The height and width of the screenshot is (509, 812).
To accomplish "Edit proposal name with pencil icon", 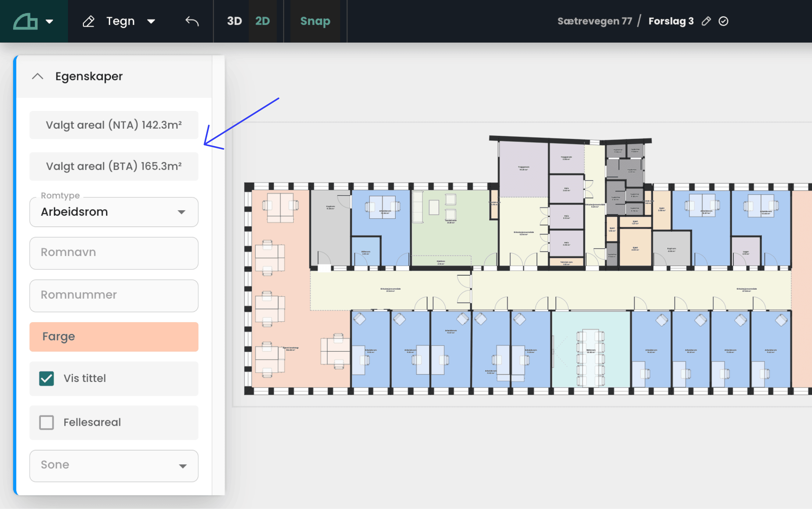I will (x=706, y=21).
